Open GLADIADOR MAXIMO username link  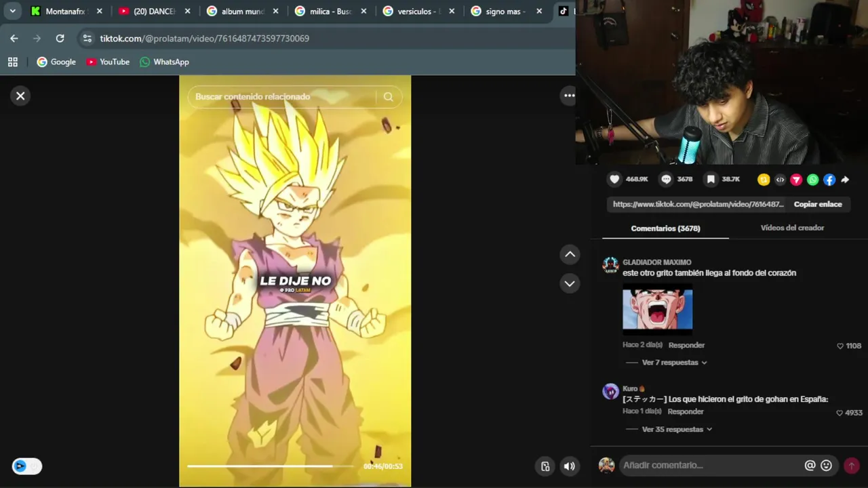pos(656,262)
